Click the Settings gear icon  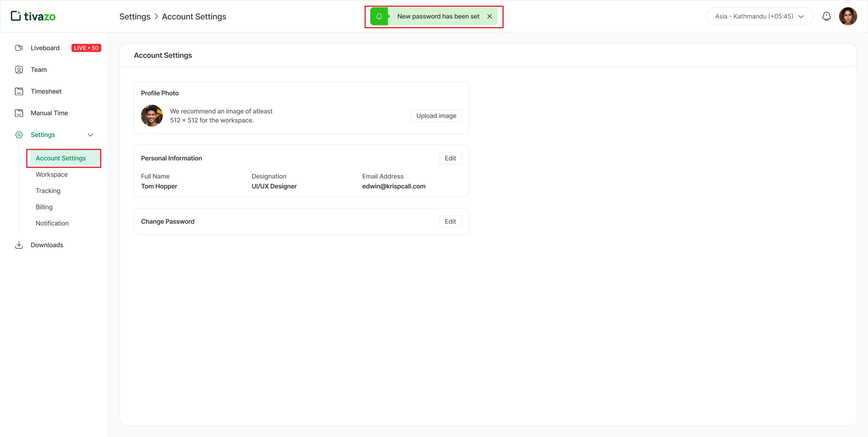(x=19, y=135)
